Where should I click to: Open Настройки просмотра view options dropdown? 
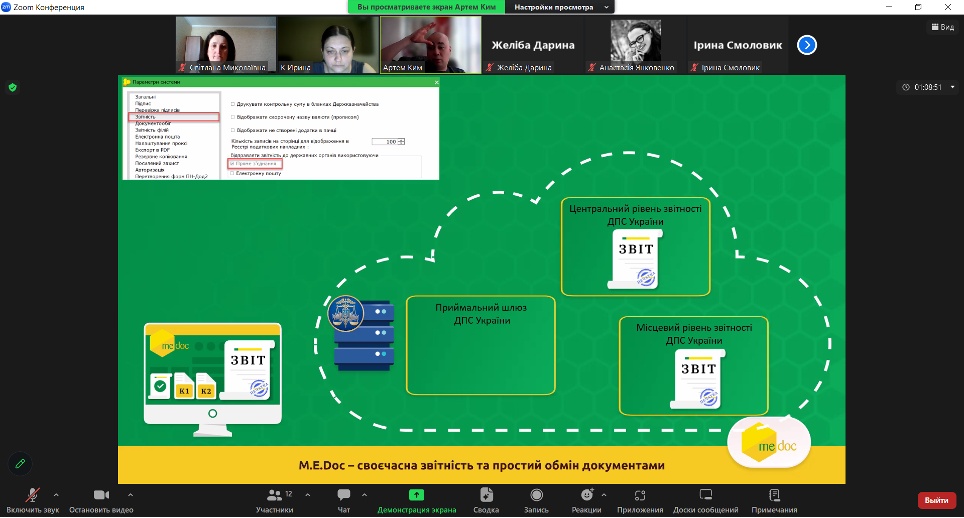(559, 7)
